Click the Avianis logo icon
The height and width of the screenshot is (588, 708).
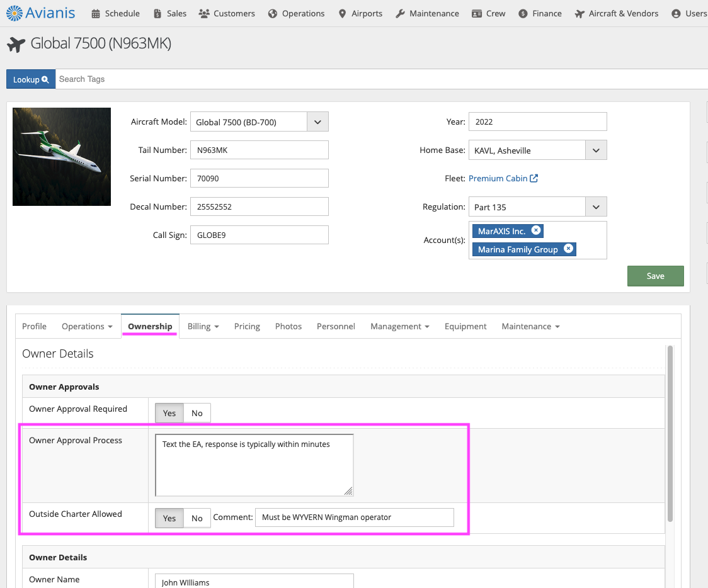(x=14, y=13)
